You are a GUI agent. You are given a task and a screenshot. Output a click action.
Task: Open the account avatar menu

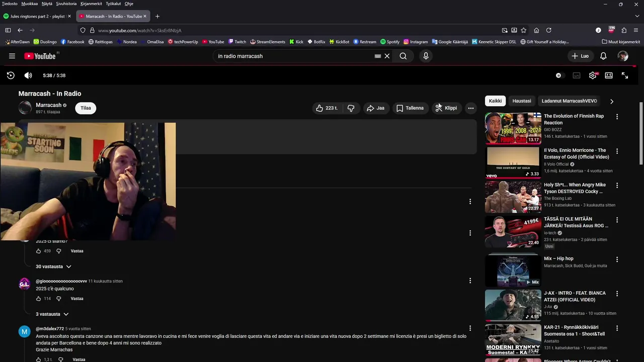[x=623, y=56]
